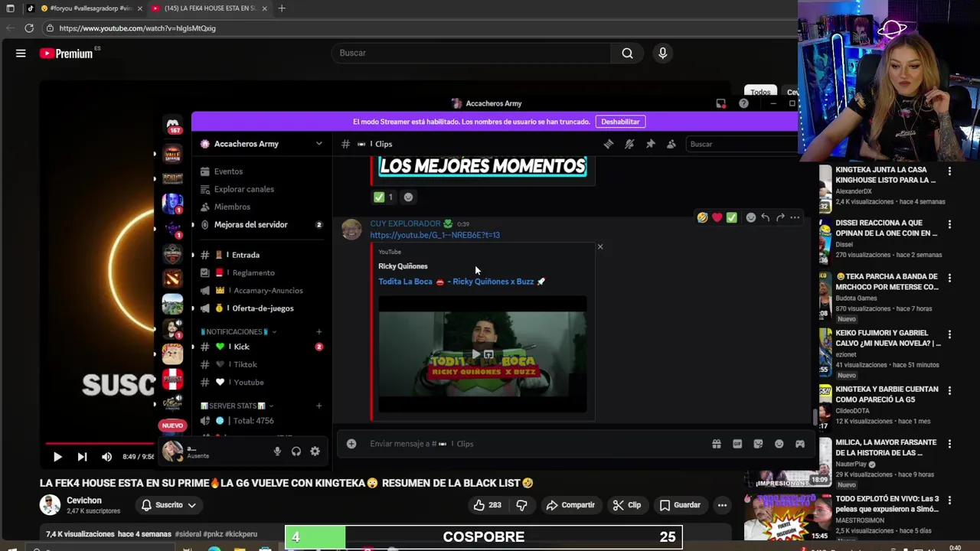Image resolution: width=980 pixels, height=551 pixels.
Task: Forward arrow on hovered message toolbar
Action: (780, 217)
